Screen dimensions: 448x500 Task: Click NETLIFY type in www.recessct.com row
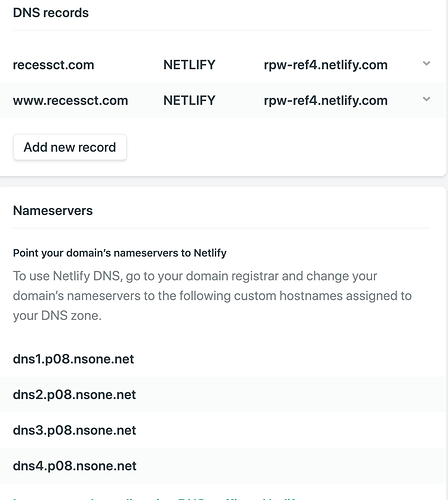point(189,100)
